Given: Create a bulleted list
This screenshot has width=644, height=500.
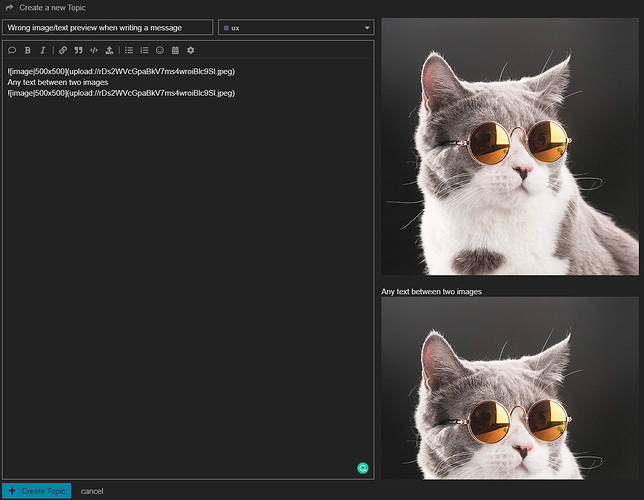Looking at the screenshot, I should (129, 50).
